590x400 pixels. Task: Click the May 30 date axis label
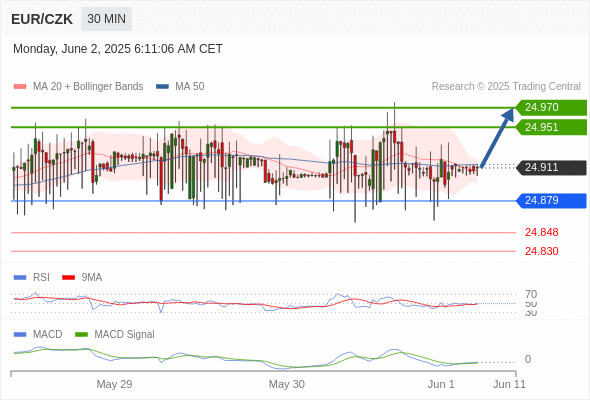tap(287, 384)
